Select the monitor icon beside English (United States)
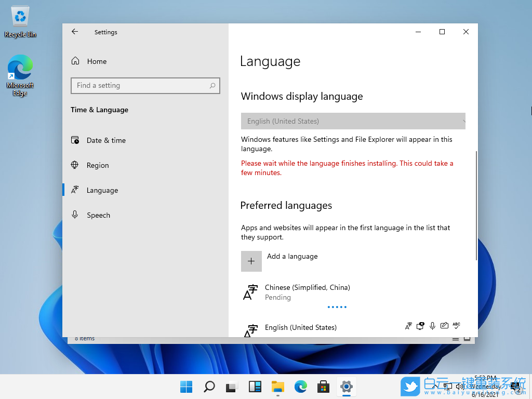This screenshot has width=532, height=399. click(x=420, y=326)
